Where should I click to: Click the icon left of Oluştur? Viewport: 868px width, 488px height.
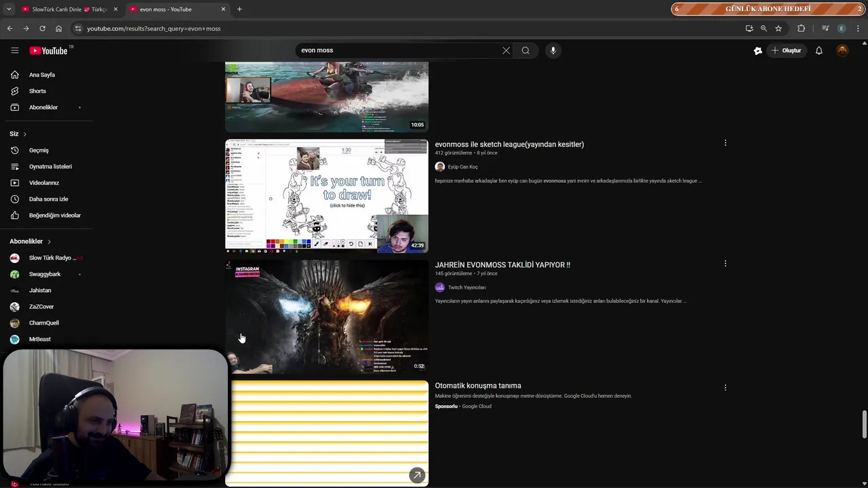click(x=758, y=50)
